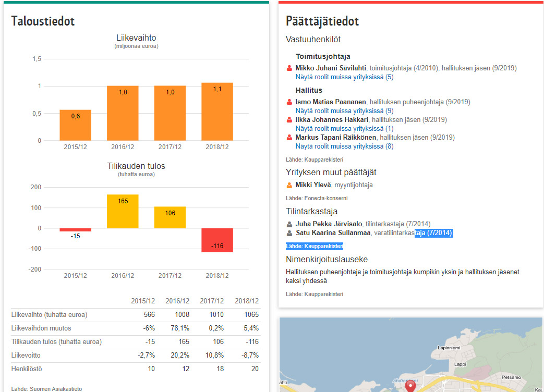Image resolution: width=544 pixels, height=392 pixels.
Task: Click grey person icon beside Satu Kaarina Sullanmaa
Action: [x=289, y=233]
